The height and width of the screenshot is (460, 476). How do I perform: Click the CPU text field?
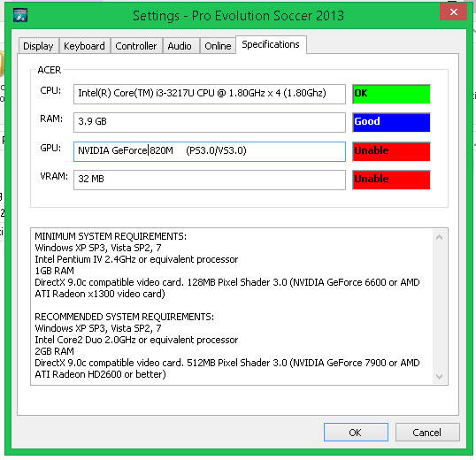210,94
